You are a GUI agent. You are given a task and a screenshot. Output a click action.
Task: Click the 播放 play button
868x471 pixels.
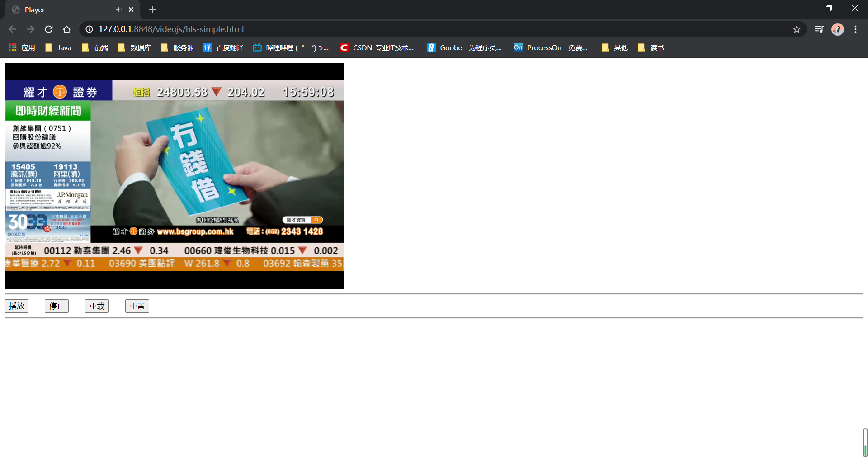[17, 306]
